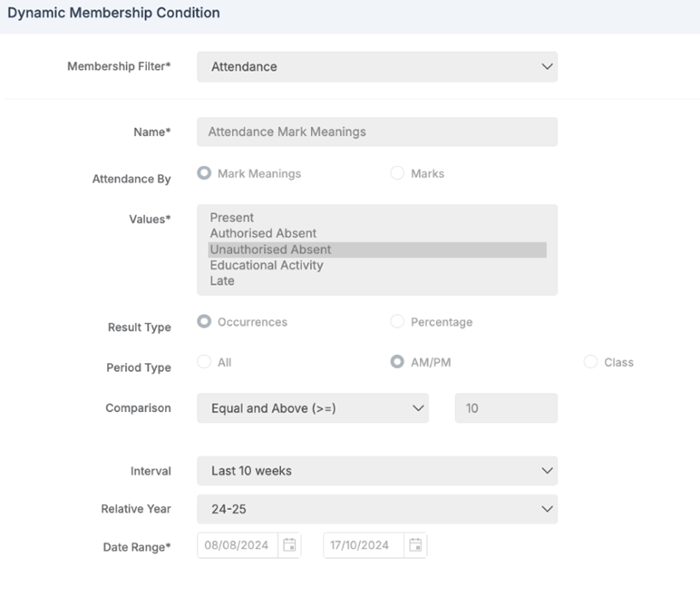Expand the Relative Year dropdown

[x=376, y=509]
